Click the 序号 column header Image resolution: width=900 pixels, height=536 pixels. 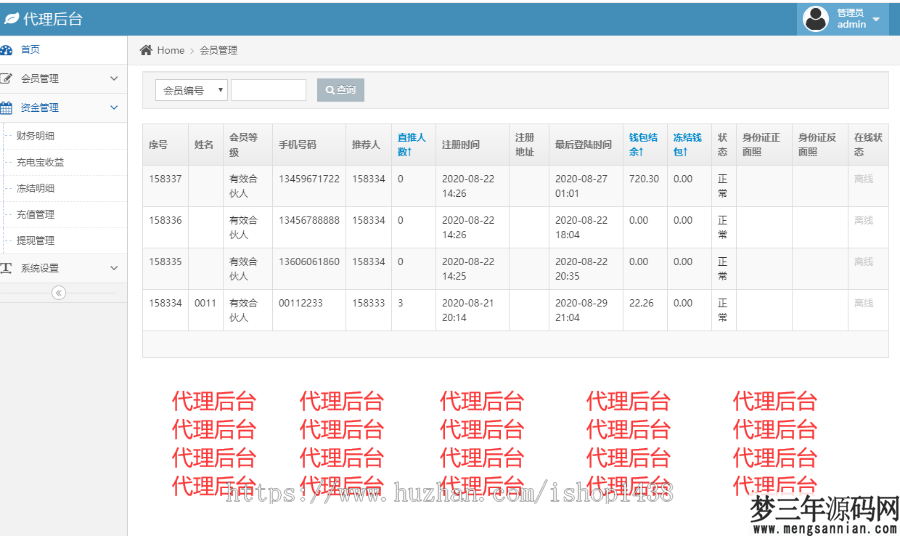click(x=158, y=145)
